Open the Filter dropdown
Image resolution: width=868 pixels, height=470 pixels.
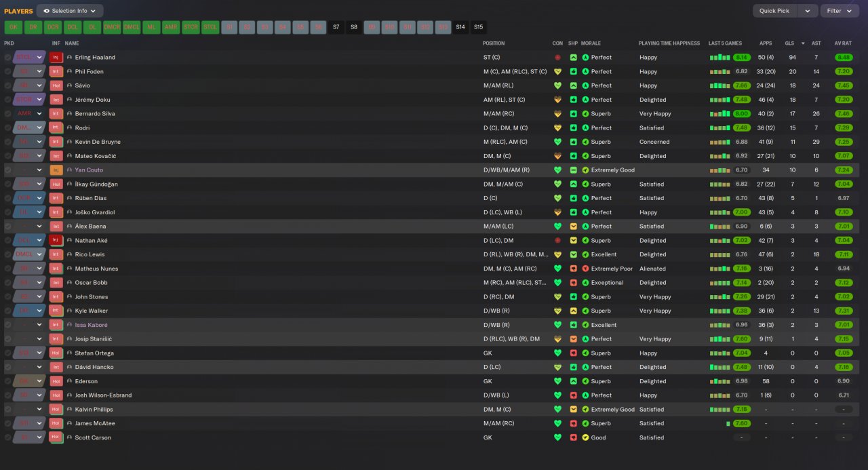(x=840, y=11)
